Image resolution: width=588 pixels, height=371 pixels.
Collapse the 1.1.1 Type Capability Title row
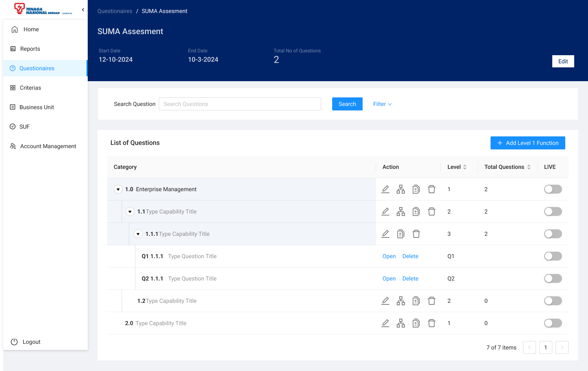[x=138, y=234]
